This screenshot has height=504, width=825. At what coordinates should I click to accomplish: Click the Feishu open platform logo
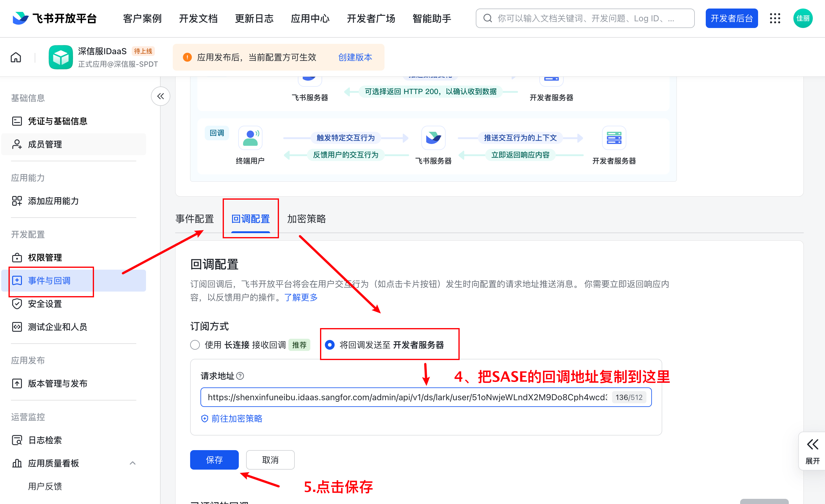pyautogui.click(x=54, y=18)
